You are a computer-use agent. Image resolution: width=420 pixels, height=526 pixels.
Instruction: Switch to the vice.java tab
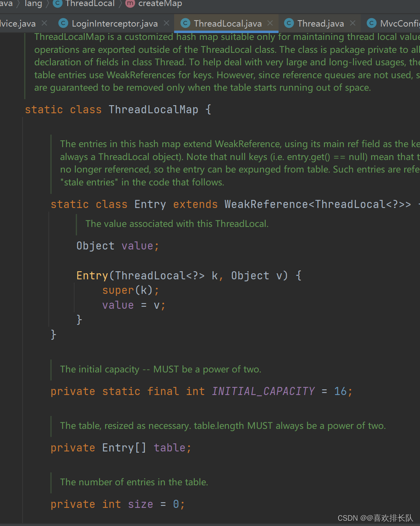17,23
